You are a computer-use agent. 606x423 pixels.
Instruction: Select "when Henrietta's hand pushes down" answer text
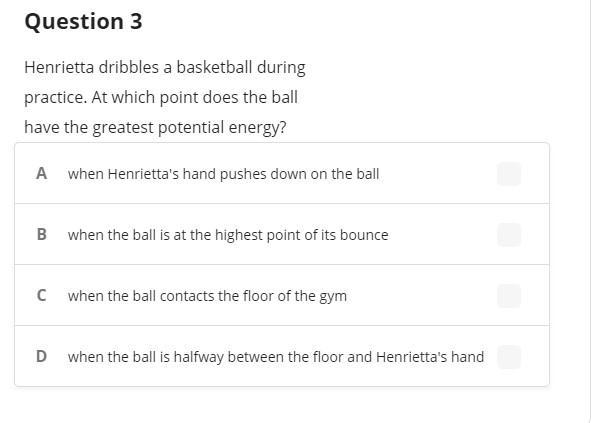[x=223, y=174]
